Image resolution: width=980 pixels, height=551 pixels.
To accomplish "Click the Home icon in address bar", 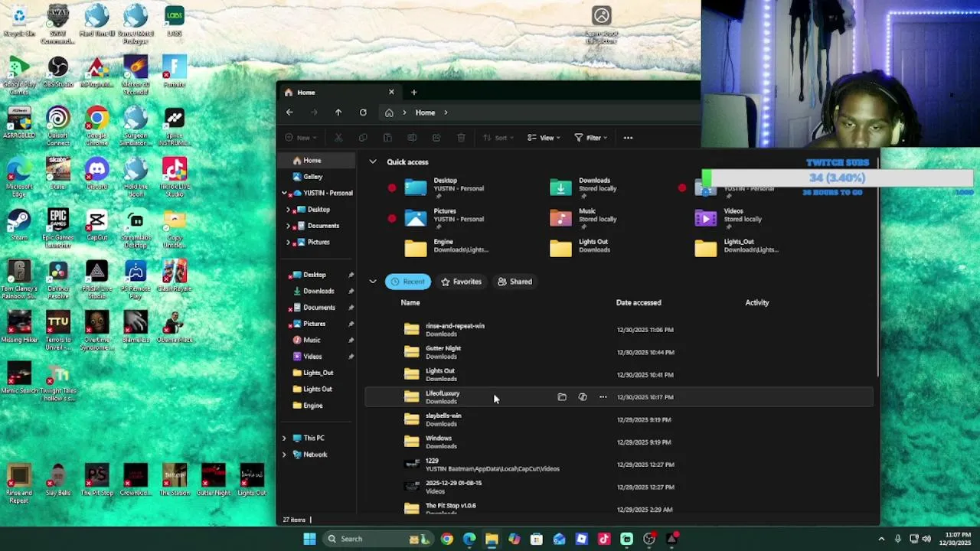I will [389, 112].
